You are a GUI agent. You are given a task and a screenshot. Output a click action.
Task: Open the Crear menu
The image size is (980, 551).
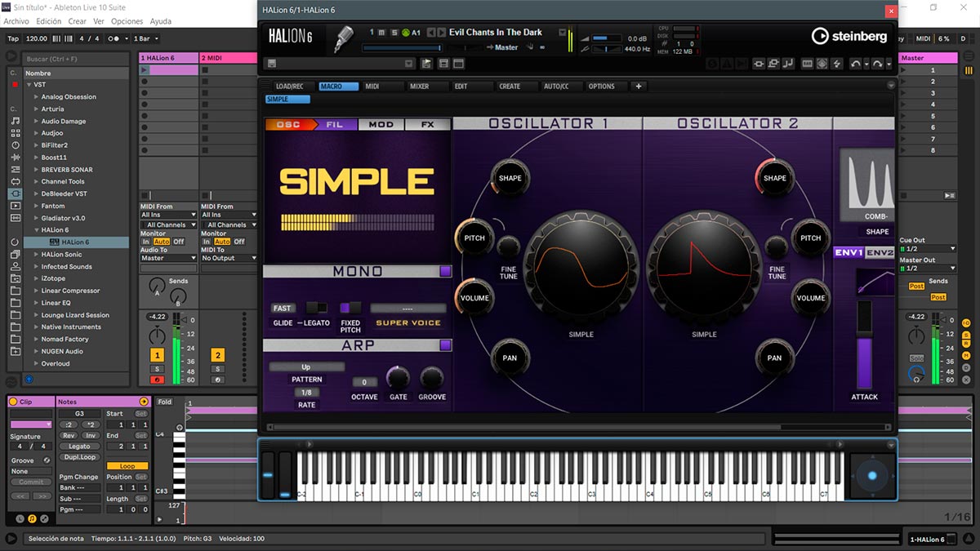point(77,21)
